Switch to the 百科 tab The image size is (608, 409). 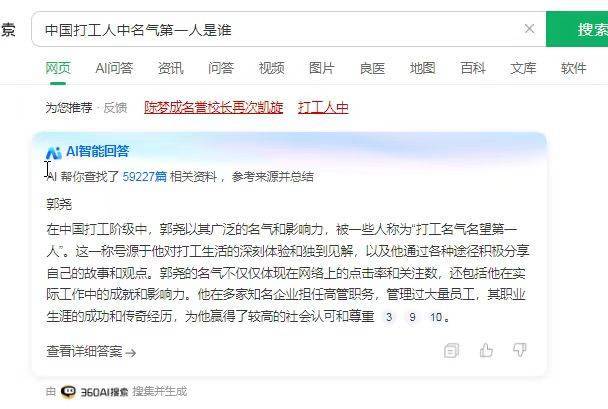pos(473,68)
